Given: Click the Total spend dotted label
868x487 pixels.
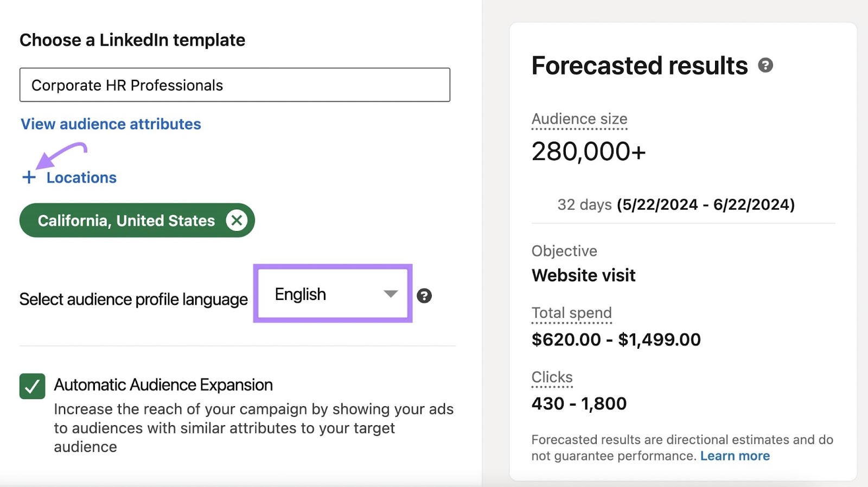Looking at the screenshot, I should coord(572,313).
